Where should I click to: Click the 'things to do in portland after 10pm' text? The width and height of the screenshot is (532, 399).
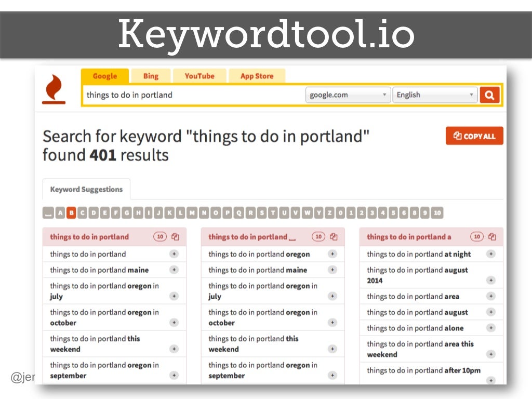pos(423,370)
